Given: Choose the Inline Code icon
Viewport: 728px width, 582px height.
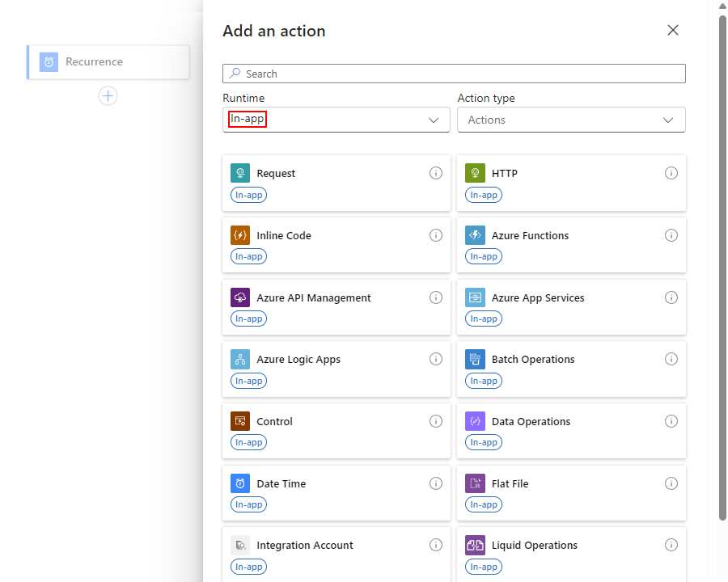Looking at the screenshot, I should [x=240, y=235].
